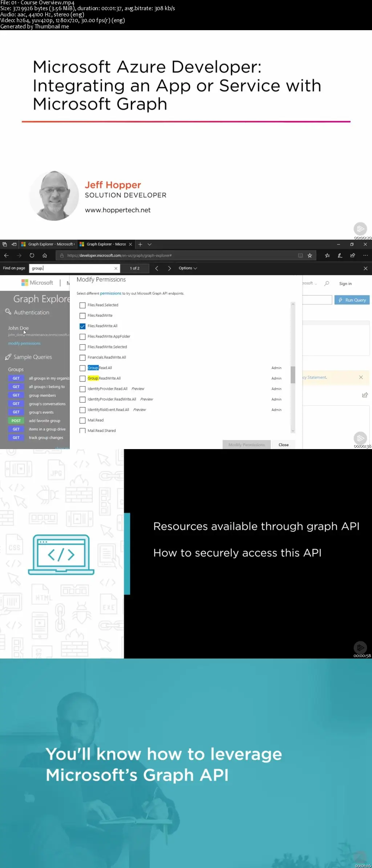This screenshot has height=868, width=372.
Task: Click the Sample Queries rocket icon
Action: pyautogui.click(x=8, y=357)
